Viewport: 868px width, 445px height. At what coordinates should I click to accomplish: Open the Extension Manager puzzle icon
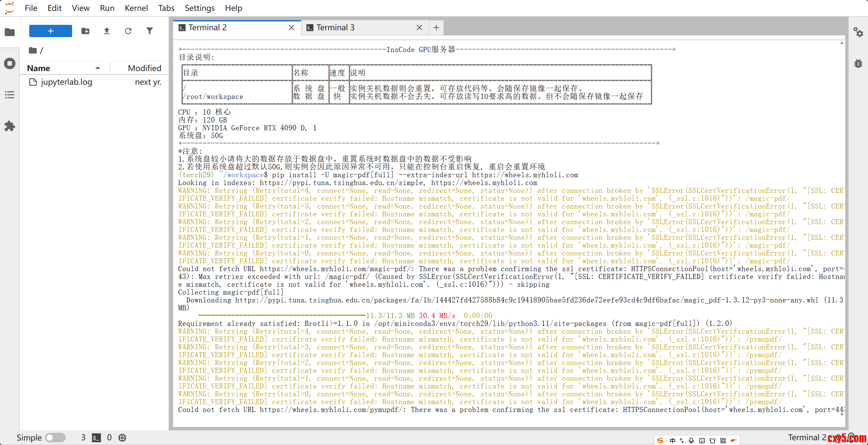click(x=10, y=126)
